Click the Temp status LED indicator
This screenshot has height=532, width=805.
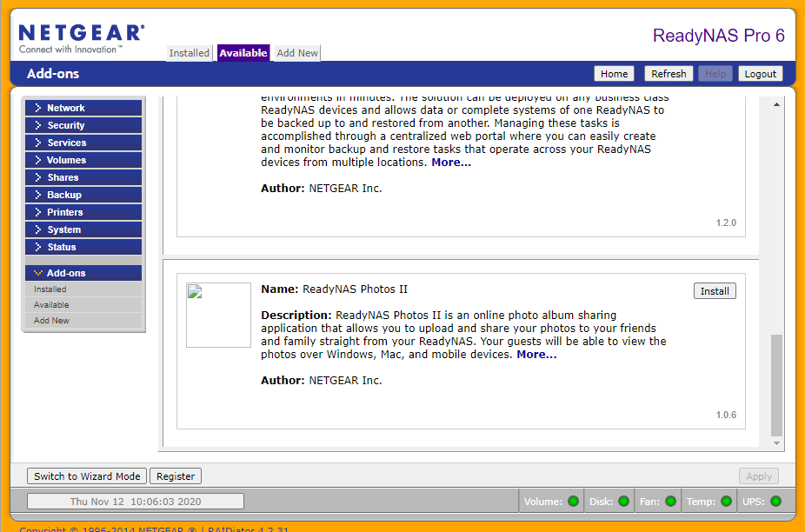tap(725, 501)
